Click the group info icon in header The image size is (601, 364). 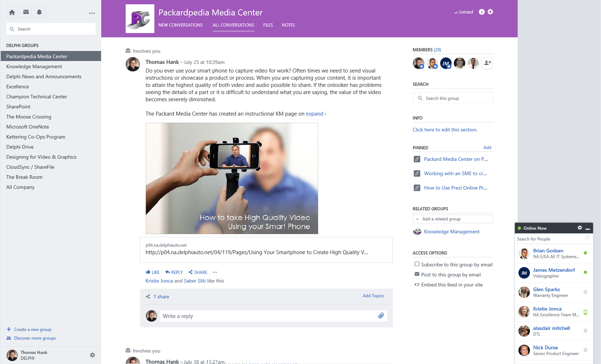pyautogui.click(x=482, y=12)
